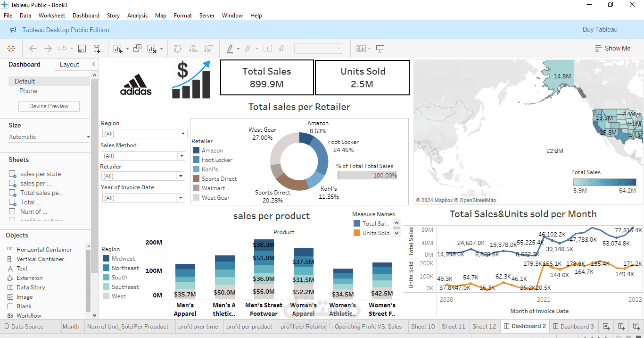The width and height of the screenshot is (644, 338).
Task: Click the Units Sold orange legend swatch
Action: tap(356, 233)
